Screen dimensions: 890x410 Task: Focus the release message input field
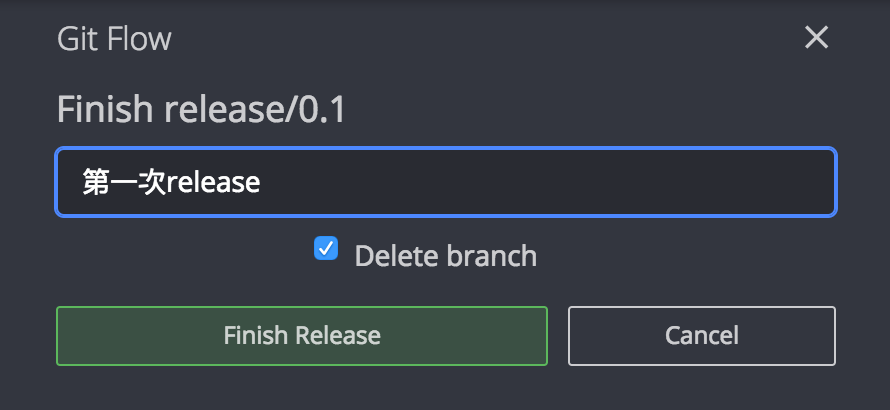pyautogui.click(x=446, y=182)
